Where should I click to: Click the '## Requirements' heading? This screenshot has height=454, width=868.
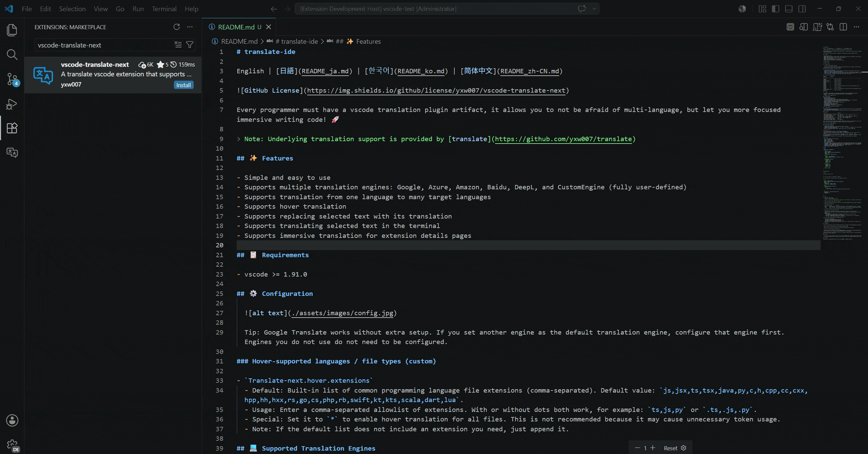[x=273, y=255]
